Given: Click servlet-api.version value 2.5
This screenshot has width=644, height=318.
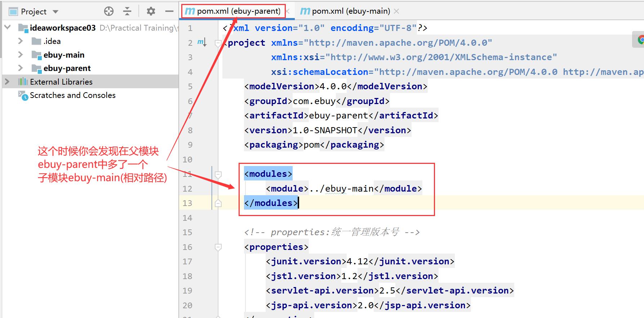Looking at the screenshot, I should 387,291.
